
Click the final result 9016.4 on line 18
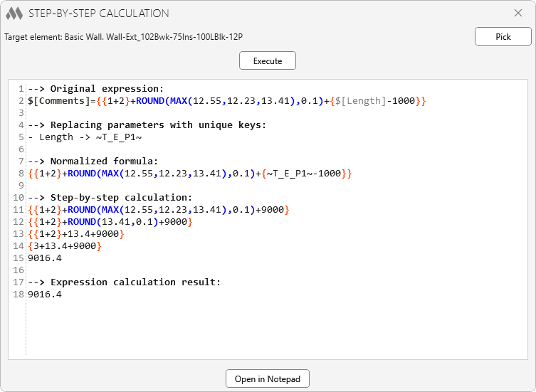tap(45, 295)
